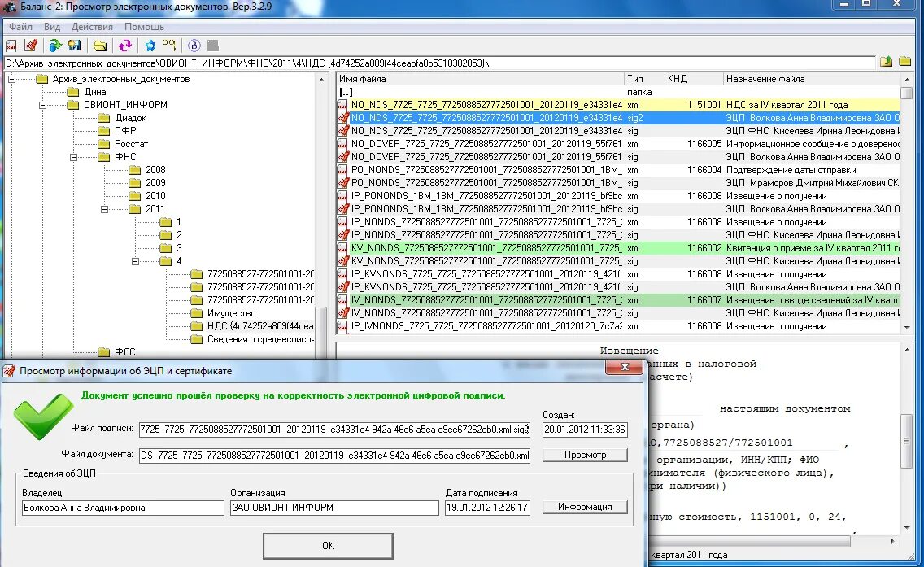Screen dimensions: 924x567
Task: Click the gray square stop toolbar icon
Action: click(x=213, y=46)
